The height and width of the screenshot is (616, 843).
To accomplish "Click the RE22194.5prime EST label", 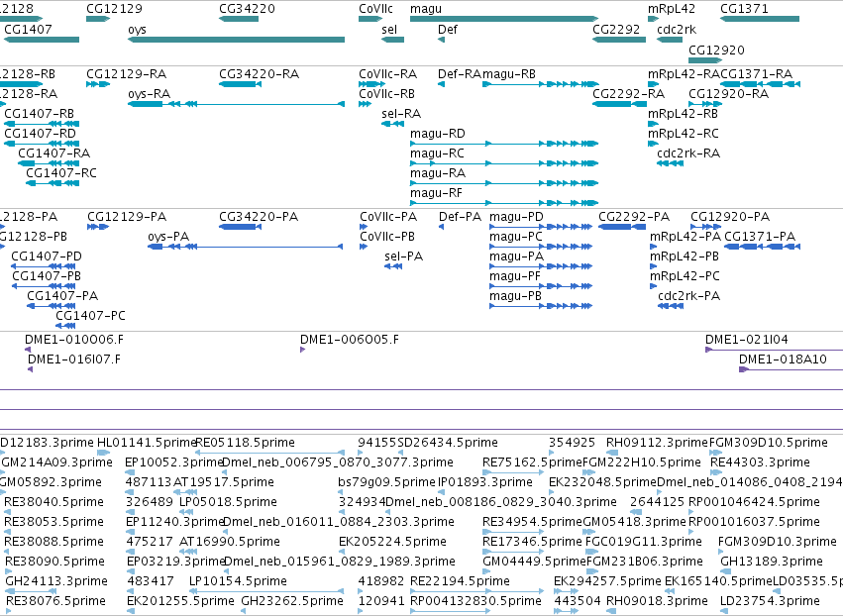I will (460, 581).
